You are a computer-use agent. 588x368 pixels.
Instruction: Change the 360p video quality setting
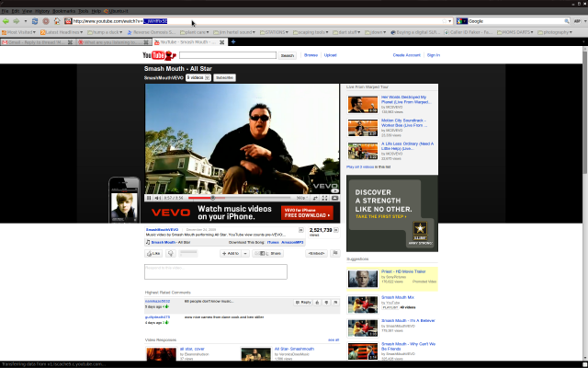(302, 198)
